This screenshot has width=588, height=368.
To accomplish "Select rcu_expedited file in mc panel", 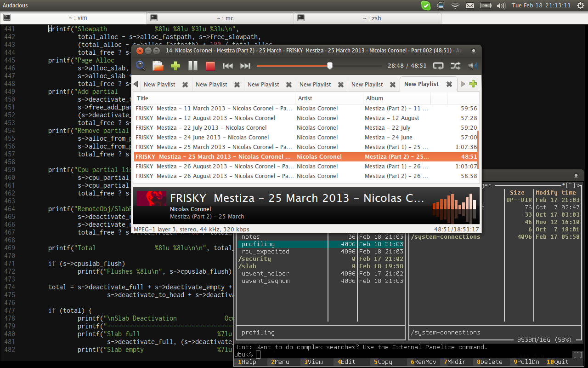I will tap(321, 252).
